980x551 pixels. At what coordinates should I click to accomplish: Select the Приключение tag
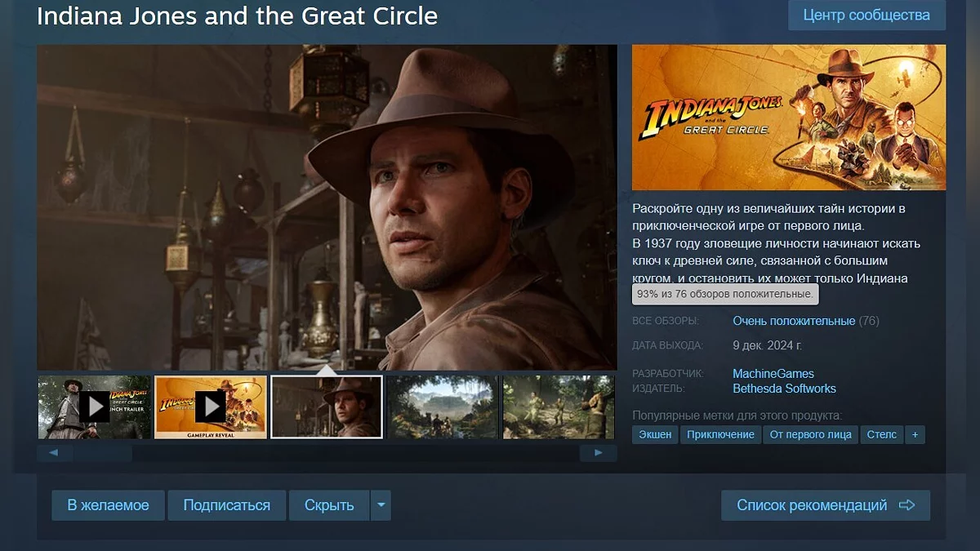coord(720,435)
